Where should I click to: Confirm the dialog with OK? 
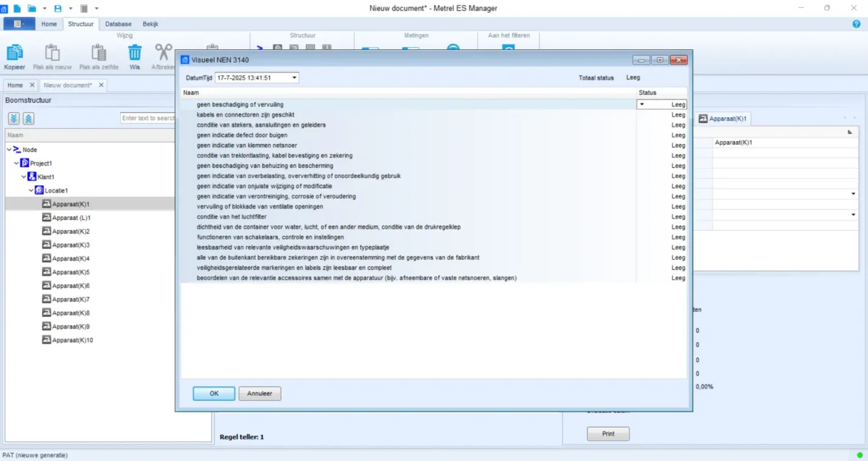tap(213, 394)
